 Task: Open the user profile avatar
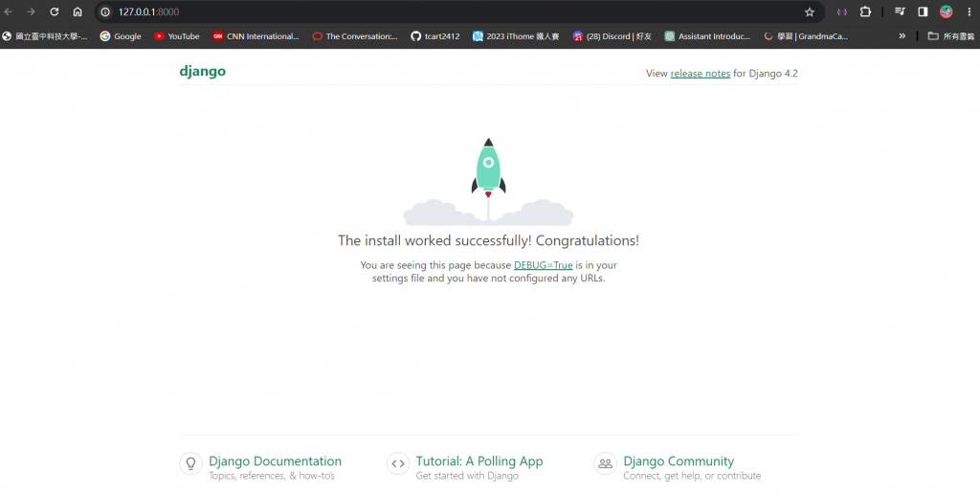pyautogui.click(x=947, y=11)
